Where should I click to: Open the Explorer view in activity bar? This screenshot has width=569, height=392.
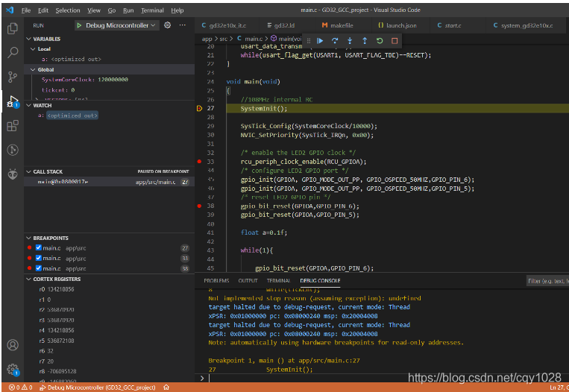[x=13, y=28]
